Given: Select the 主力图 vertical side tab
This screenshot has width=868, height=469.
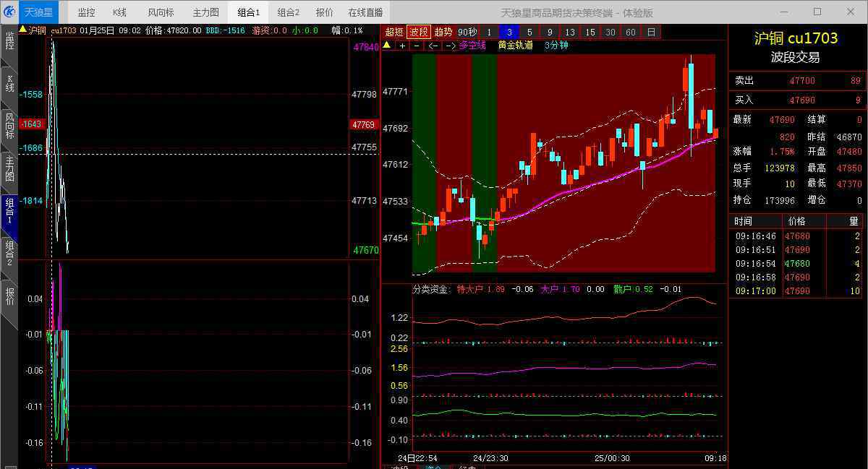Looking at the screenshot, I should coord(9,168).
